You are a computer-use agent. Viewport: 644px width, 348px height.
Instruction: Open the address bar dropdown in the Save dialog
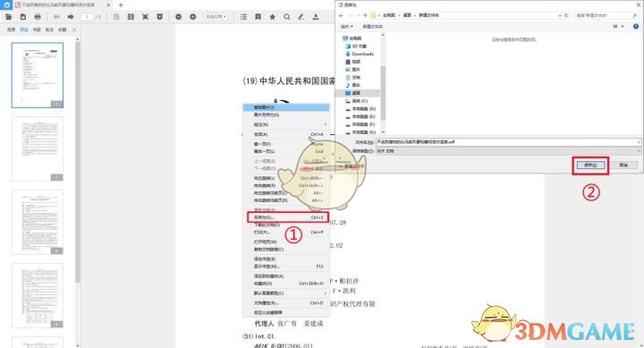560,15
